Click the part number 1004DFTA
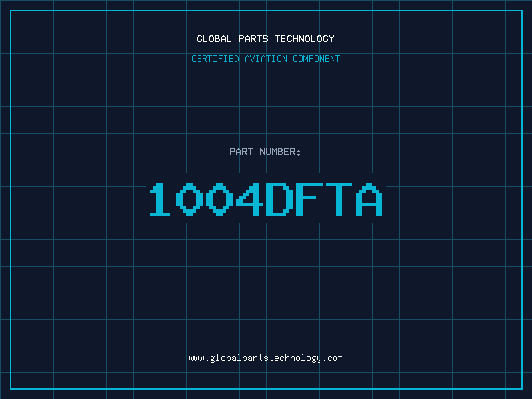The image size is (532, 399). pos(266,199)
